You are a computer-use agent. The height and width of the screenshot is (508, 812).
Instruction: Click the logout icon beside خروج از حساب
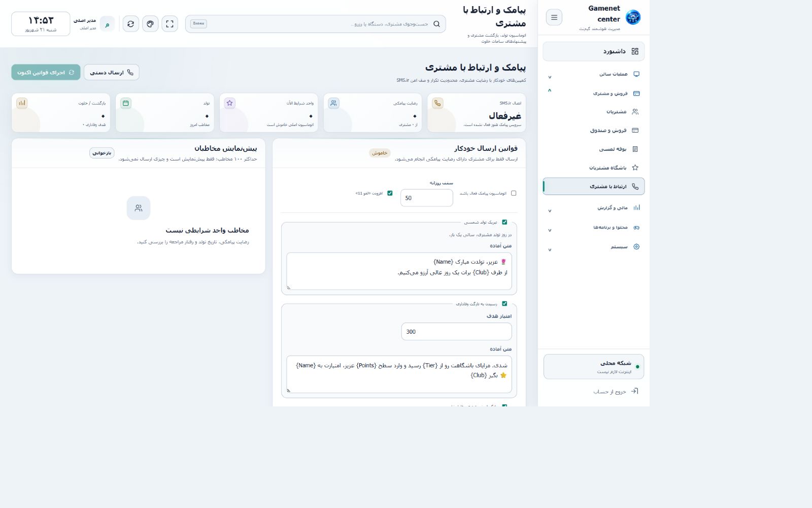(x=634, y=391)
